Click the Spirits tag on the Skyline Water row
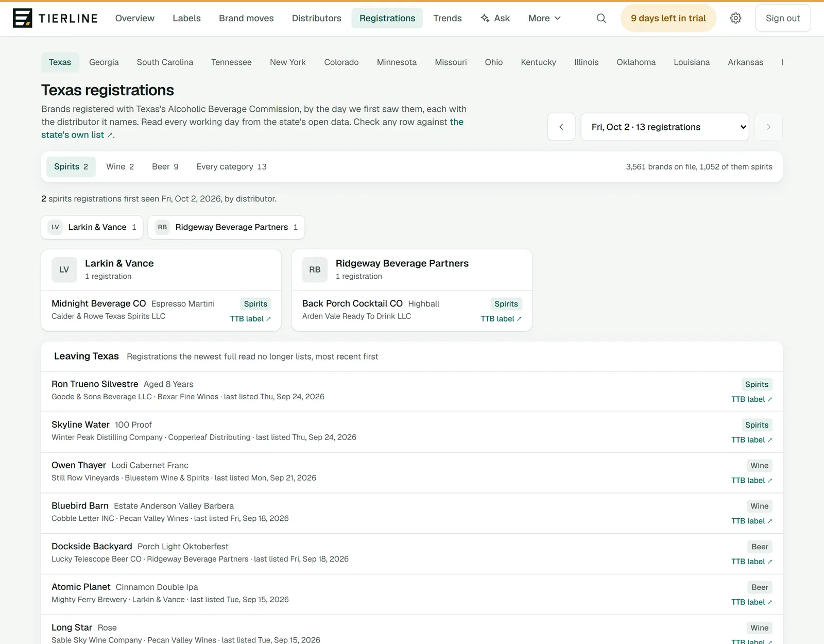Image resolution: width=824 pixels, height=644 pixels. point(757,425)
